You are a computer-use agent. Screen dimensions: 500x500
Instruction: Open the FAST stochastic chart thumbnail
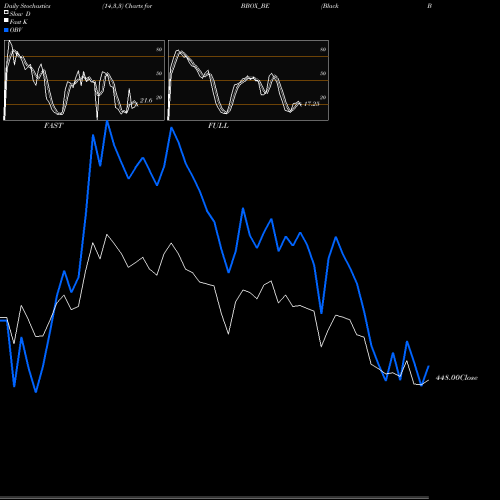pos(84,80)
